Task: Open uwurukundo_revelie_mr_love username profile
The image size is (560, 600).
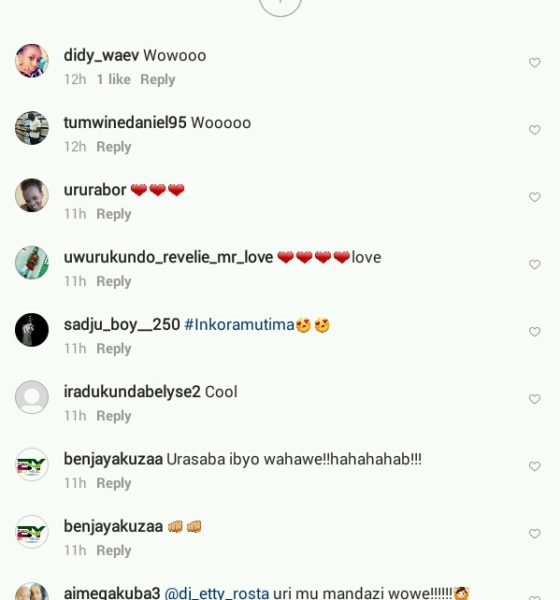Action: [x=168, y=258]
